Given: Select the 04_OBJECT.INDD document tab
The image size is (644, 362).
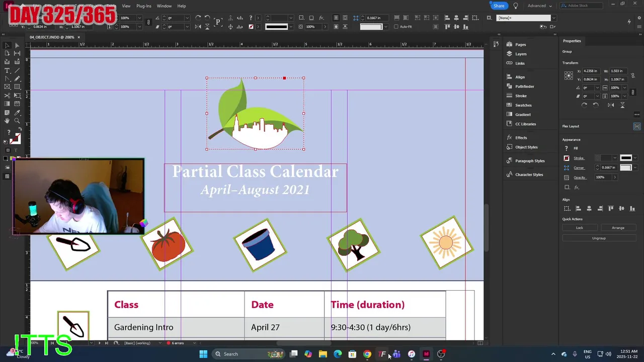Looking at the screenshot, I should (52, 37).
